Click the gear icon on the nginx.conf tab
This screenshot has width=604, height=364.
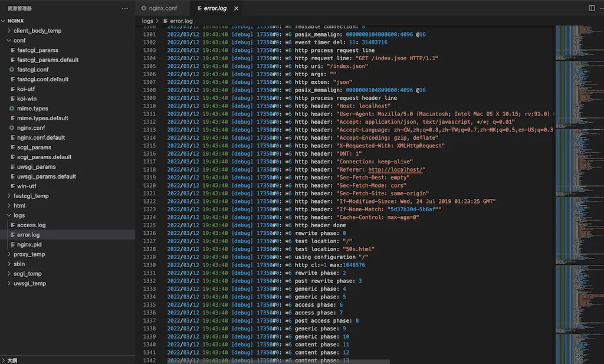pos(143,8)
